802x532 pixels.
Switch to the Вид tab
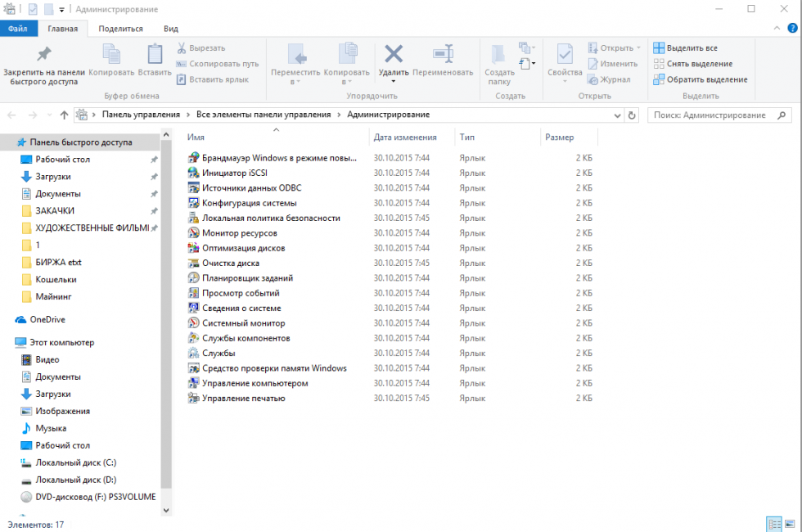coord(171,29)
